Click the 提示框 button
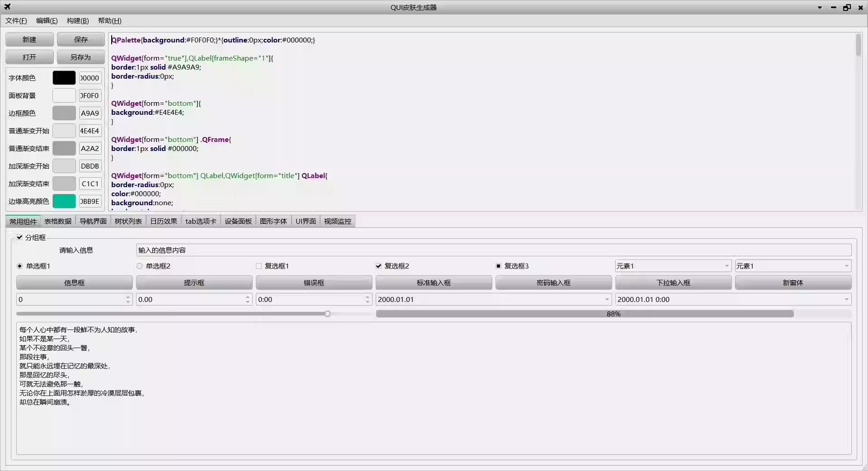This screenshot has width=868, height=471. click(194, 283)
